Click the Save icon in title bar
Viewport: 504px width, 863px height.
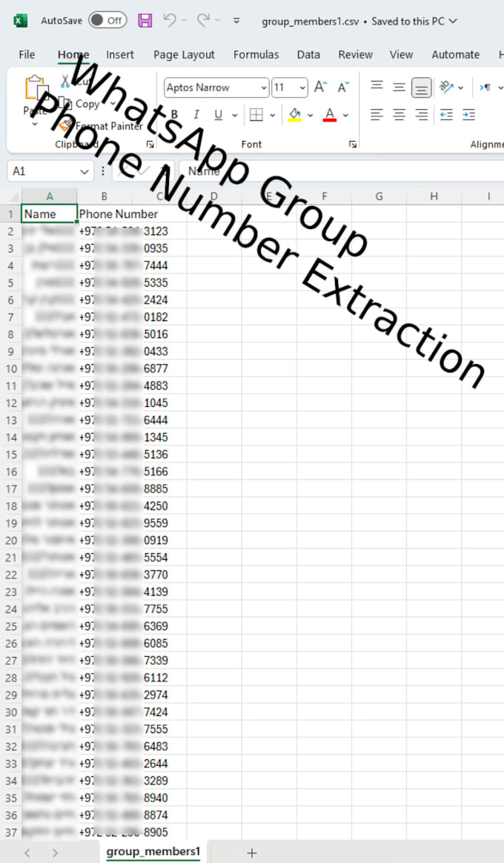point(145,21)
